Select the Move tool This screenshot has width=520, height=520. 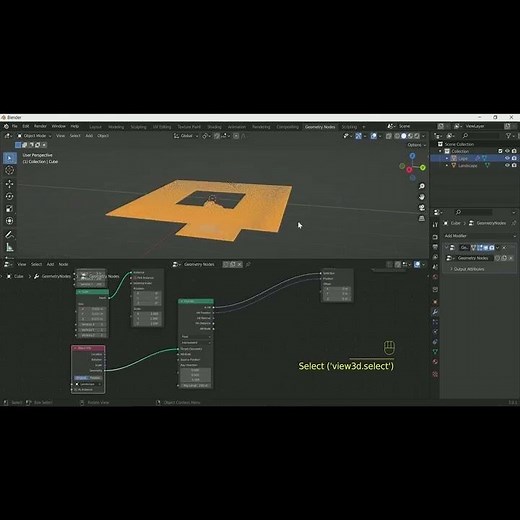point(10,184)
